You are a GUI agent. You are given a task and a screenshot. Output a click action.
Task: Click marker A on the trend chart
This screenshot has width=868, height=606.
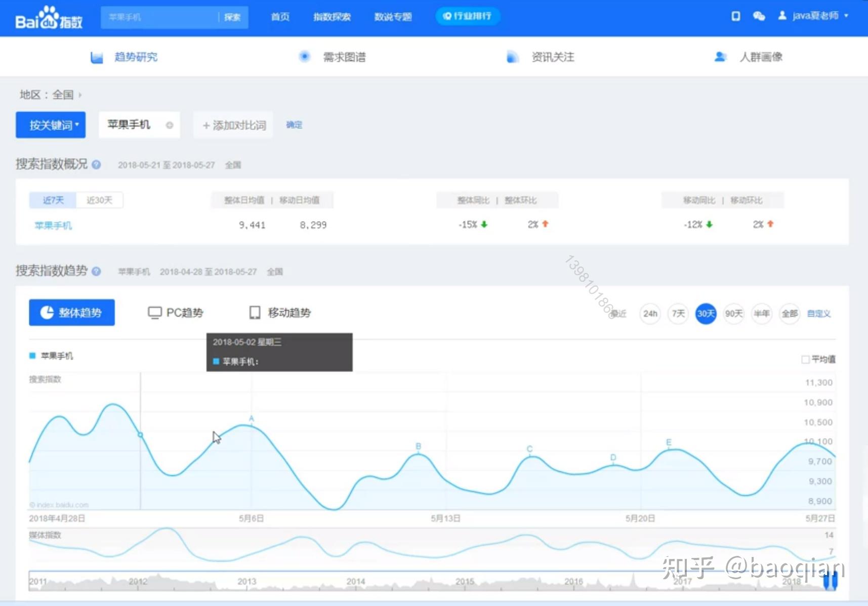pos(252,419)
